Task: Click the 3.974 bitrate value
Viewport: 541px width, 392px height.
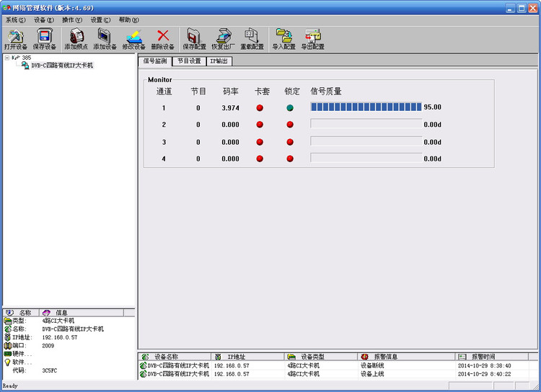Action: [x=231, y=108]
